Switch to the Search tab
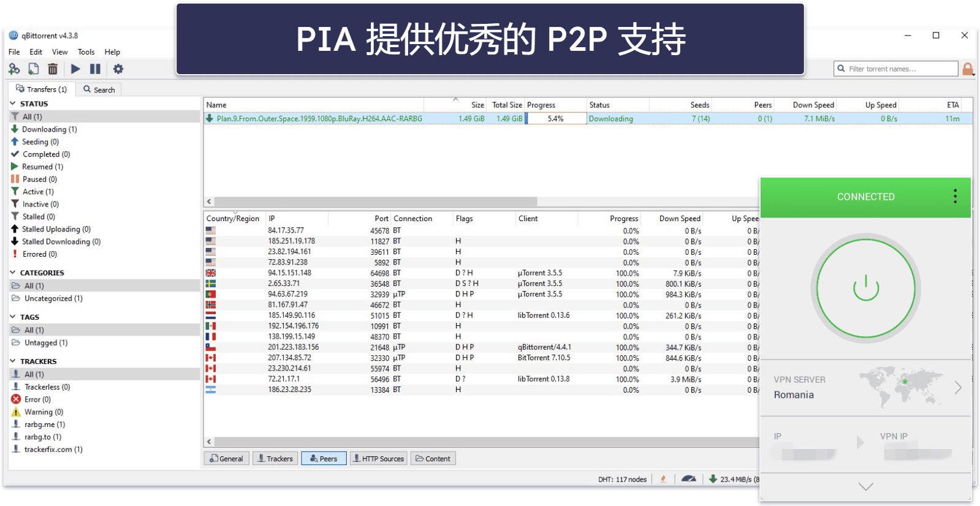The width and height of the screenshot is (980, 506). tap(99, 89)
